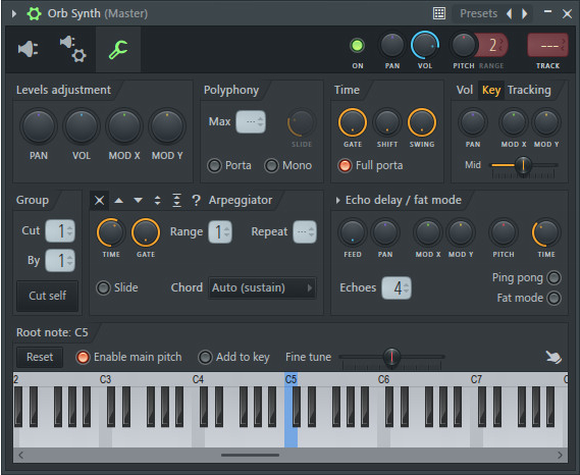Image resolution: width=580 pixels, height=475 pixels.
Task: Switch to the Vol tracking tab
Action: coord(464,90)
